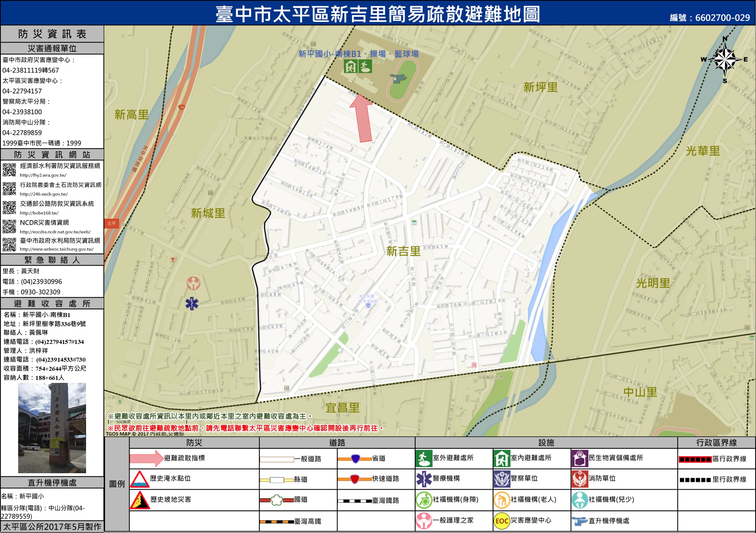The width and height of the screenshot is (756, 533).
Task: Click the fire department icon in the legend
Action: point(579,479)
